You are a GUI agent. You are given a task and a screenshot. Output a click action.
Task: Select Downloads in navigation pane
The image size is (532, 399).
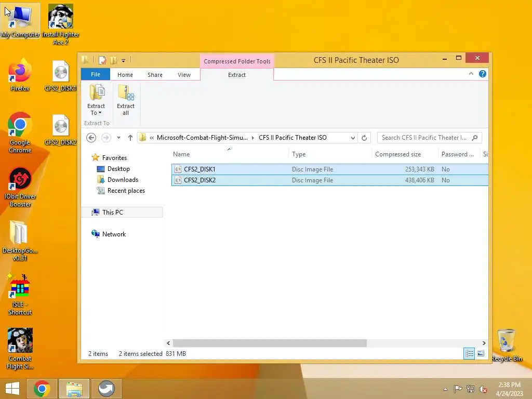(x=123, y=179)
